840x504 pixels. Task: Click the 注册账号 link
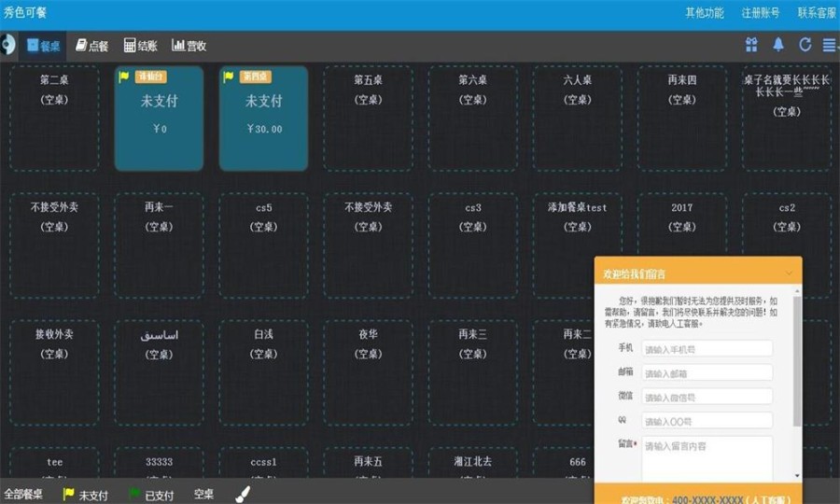point(761,13)
